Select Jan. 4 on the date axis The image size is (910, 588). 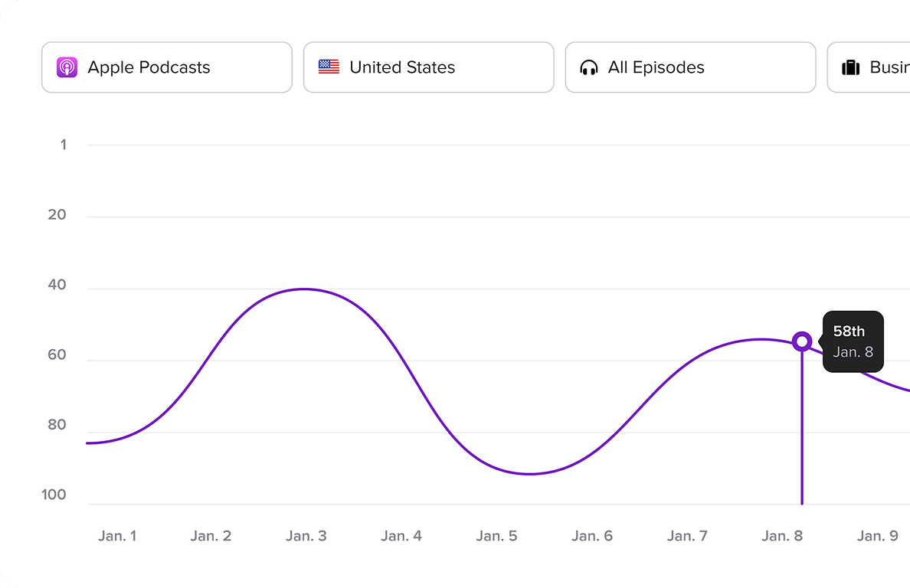(401, 536)
